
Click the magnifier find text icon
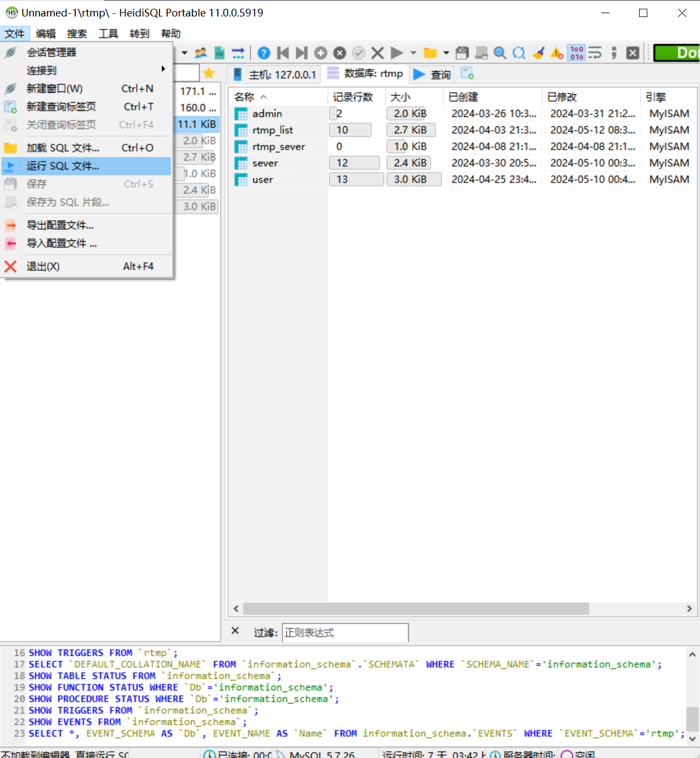coord(500,53)
